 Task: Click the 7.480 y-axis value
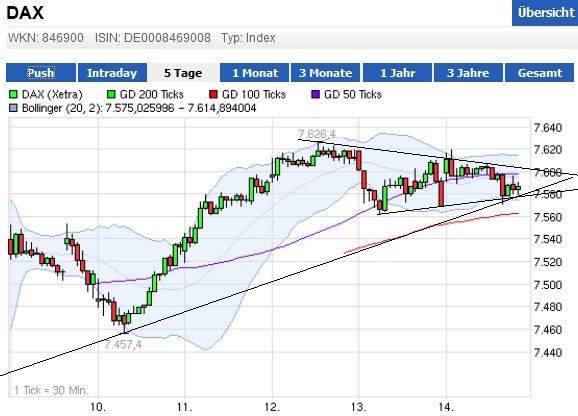(x=548, y=307)
